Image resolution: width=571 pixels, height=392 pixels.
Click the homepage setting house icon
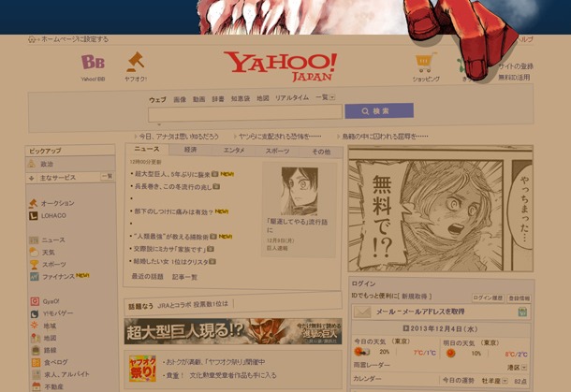tap(32, 39)
